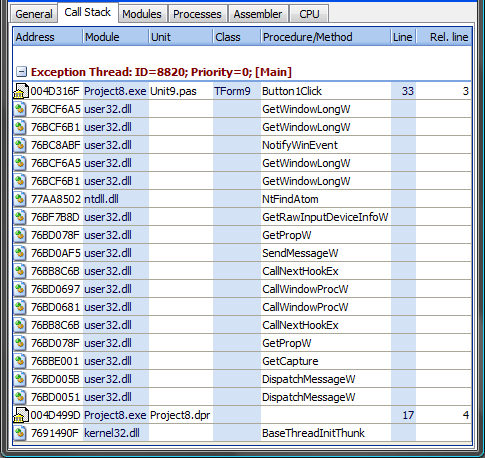The width and height of the screenshot is (485, 458).
Task: Select the BaseThreadInitThunk row
Action: [x=242, y=433]
